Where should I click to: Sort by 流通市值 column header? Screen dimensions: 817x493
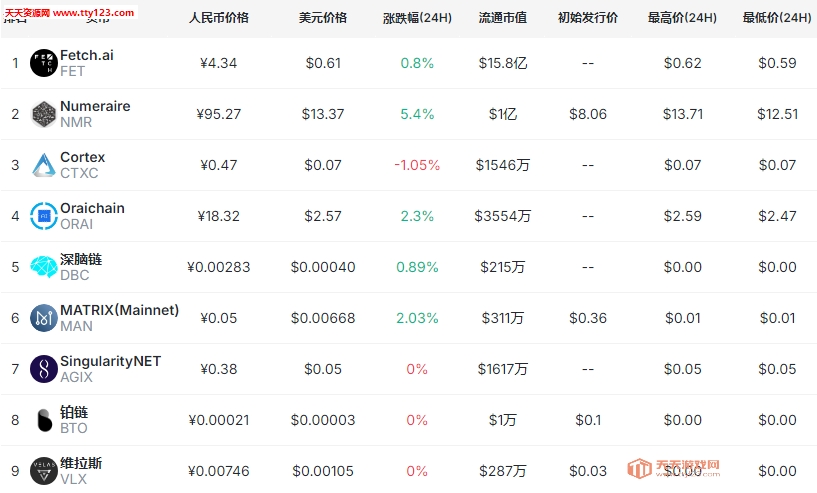point(503,18)
